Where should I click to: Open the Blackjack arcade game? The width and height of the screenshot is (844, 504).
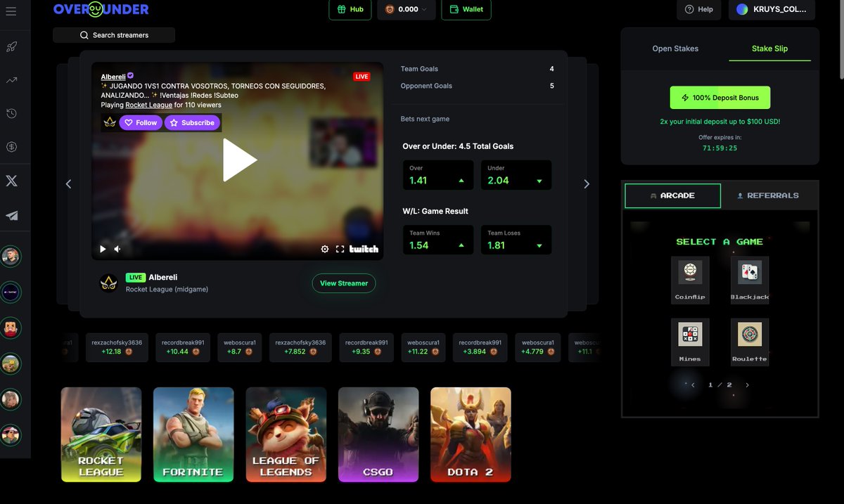pos(750,280)
